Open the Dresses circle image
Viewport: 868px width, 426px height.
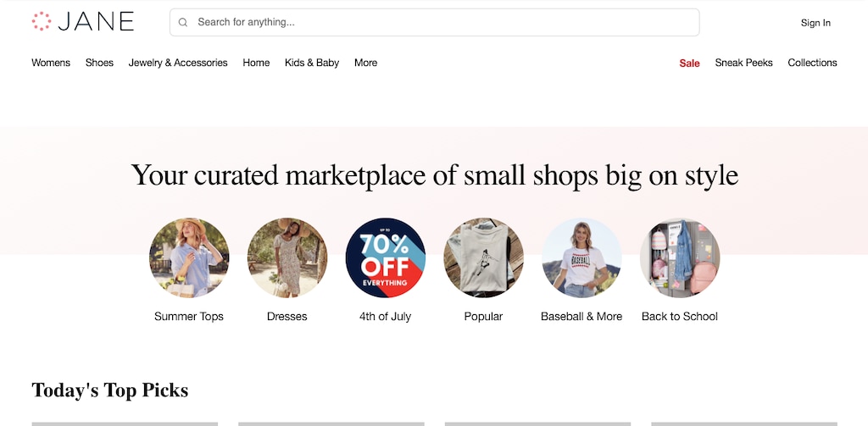(x=287, y=257)
